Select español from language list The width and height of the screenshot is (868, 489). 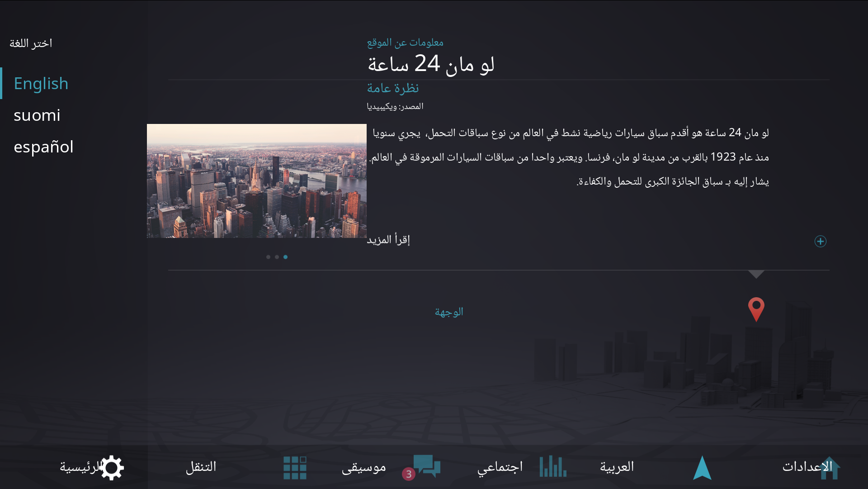(x=43, y=146)
